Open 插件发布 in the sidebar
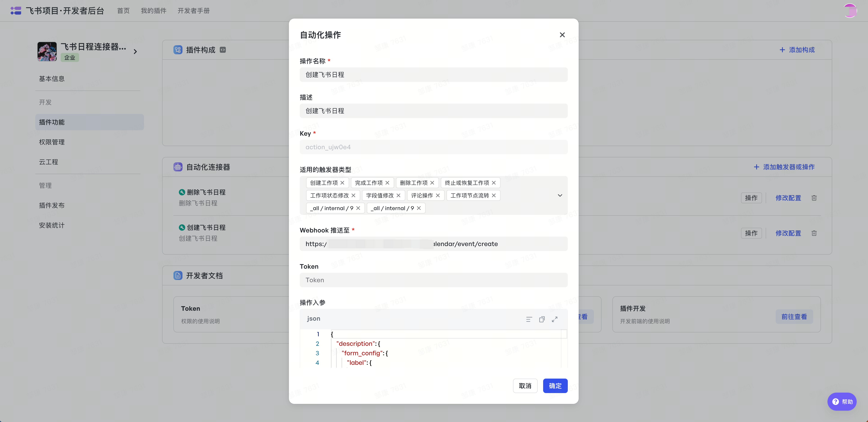 point(89,205)
